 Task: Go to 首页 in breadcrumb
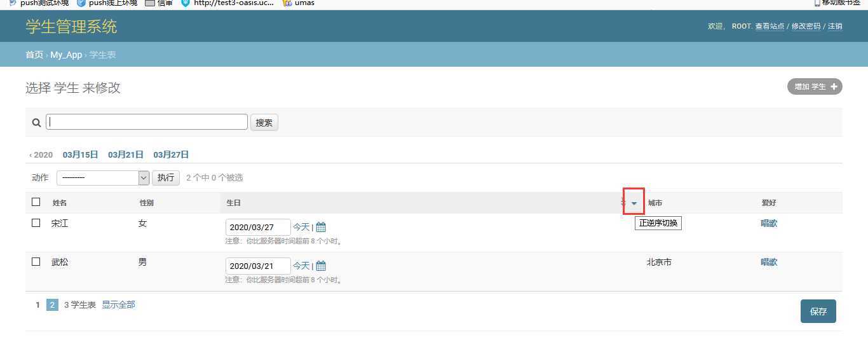click(34, 55)
